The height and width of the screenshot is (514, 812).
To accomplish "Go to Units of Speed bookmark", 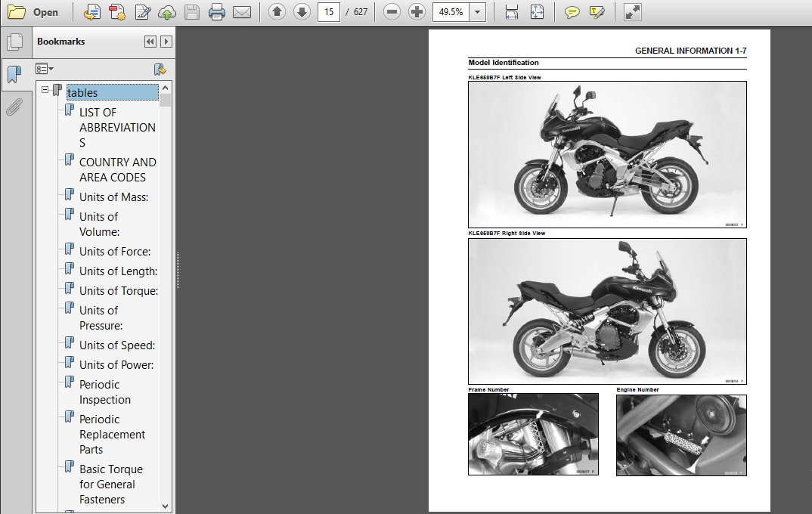I will click(x=117, y=345).
